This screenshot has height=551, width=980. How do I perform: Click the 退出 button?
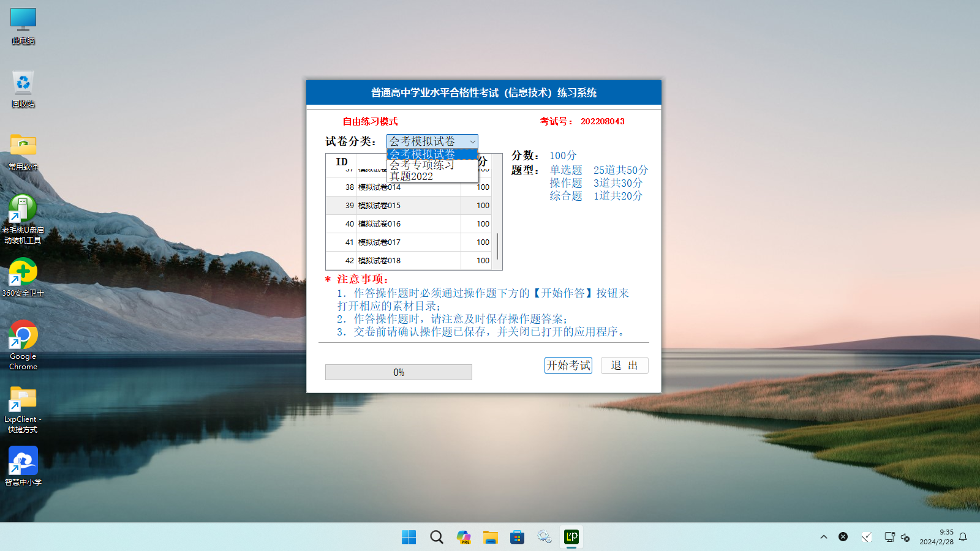point(624,365)
